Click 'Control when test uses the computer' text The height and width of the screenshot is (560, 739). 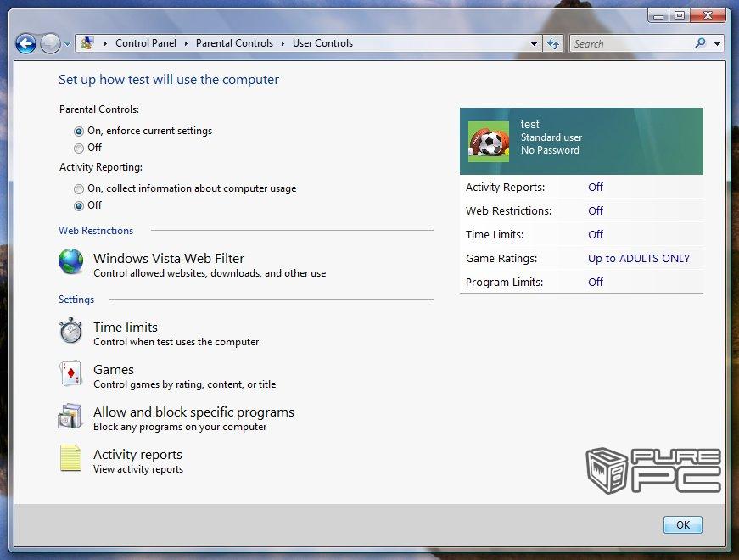(176, 342)
